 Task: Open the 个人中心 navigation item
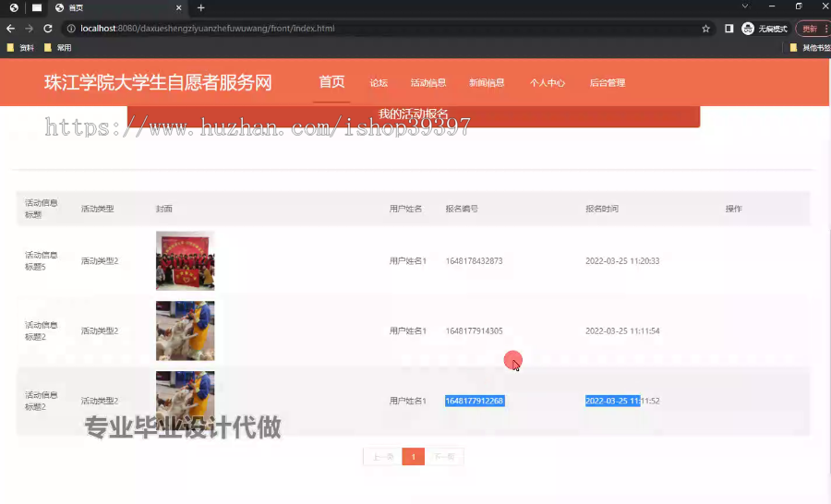[x=547, y=83]
